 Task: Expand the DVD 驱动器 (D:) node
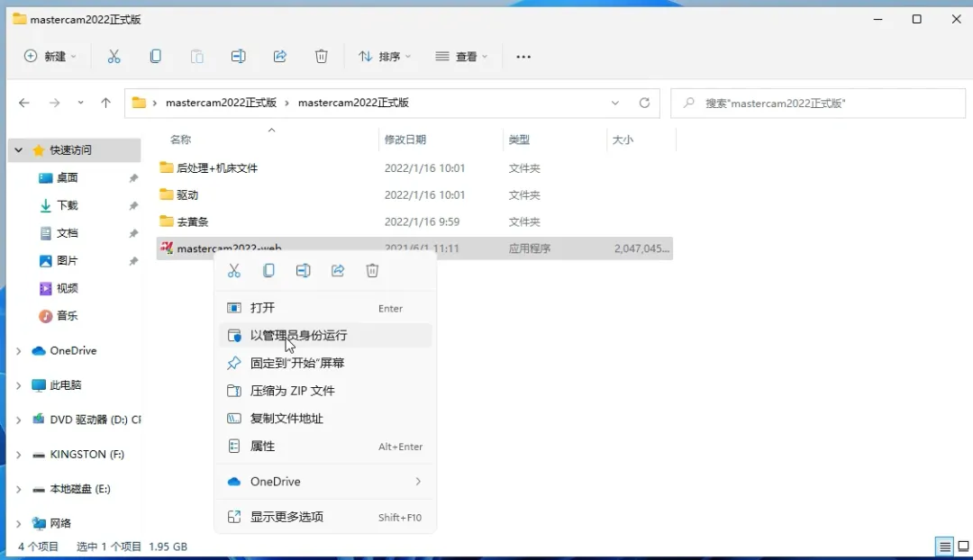(x=19, y=420)
